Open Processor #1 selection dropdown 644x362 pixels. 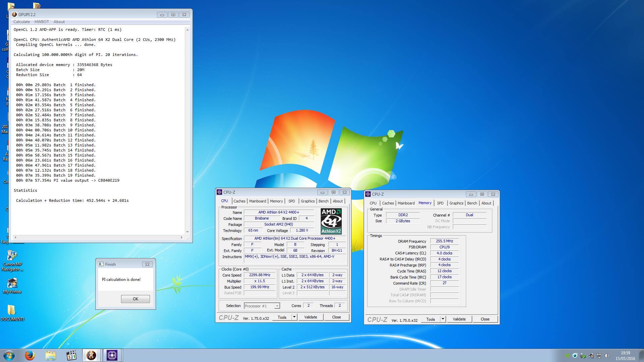pos(262,306)
